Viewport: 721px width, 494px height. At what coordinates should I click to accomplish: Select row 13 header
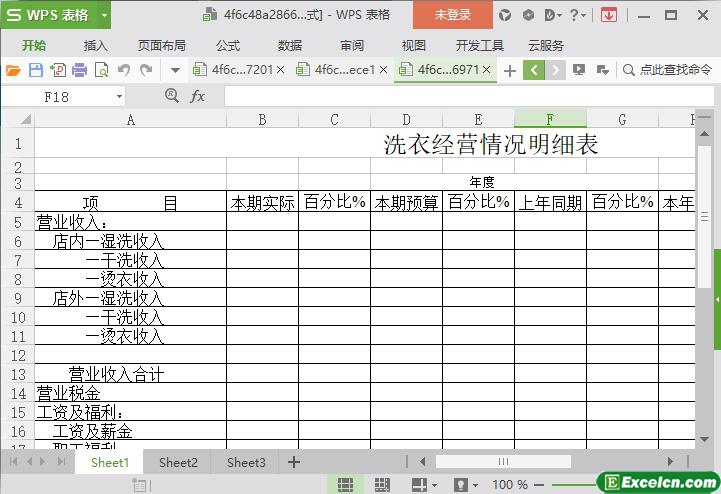tap(18, 374)
